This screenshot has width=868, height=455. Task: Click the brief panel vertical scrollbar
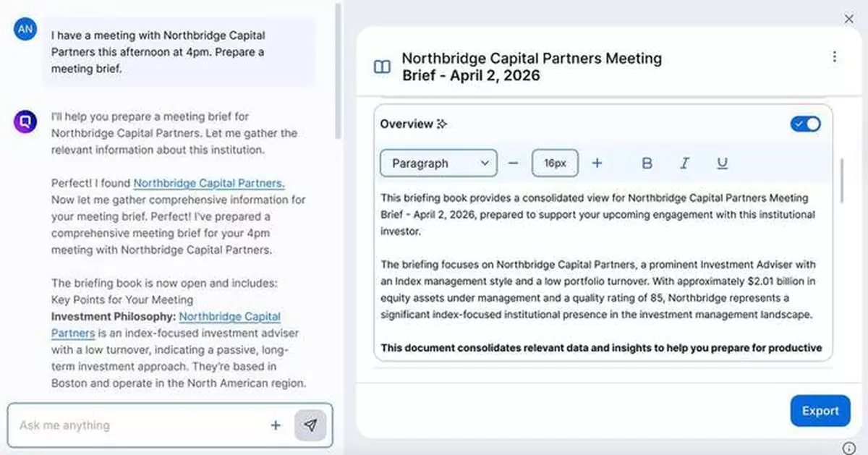pos(842,181)
